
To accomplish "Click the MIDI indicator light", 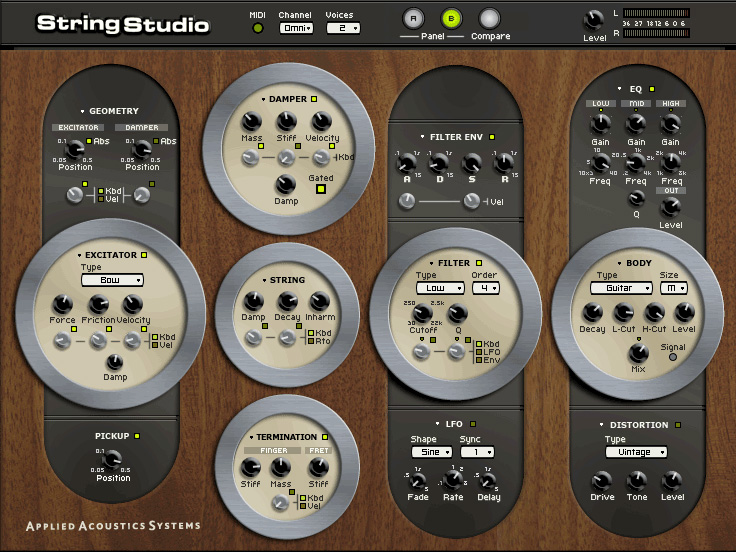I will (257, 28).
